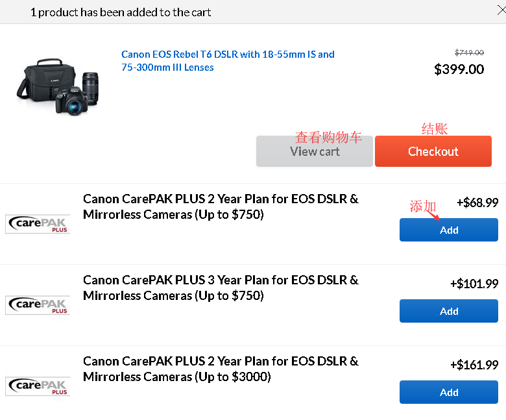Screen dimensions: 506x420
Task: Add the $101.99 3 Year plan to cart
Action: (x=448, y=311)
